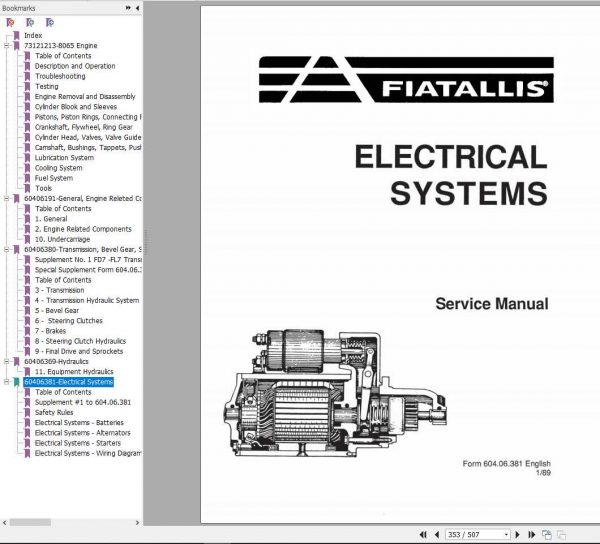Screen dimensions: 600x544
Task: Open the page number dropdown arrow
Action: click(x=506, y=534)
